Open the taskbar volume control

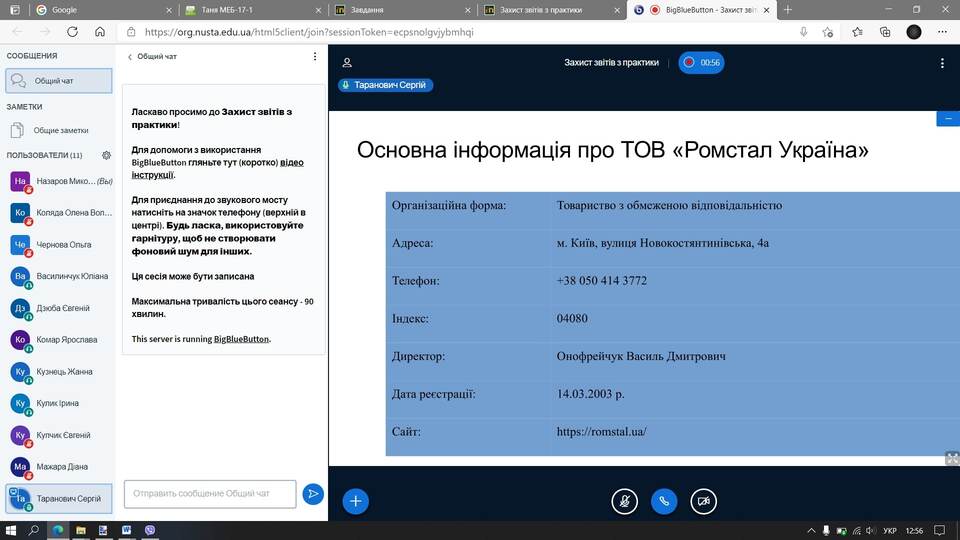point(870,530)
